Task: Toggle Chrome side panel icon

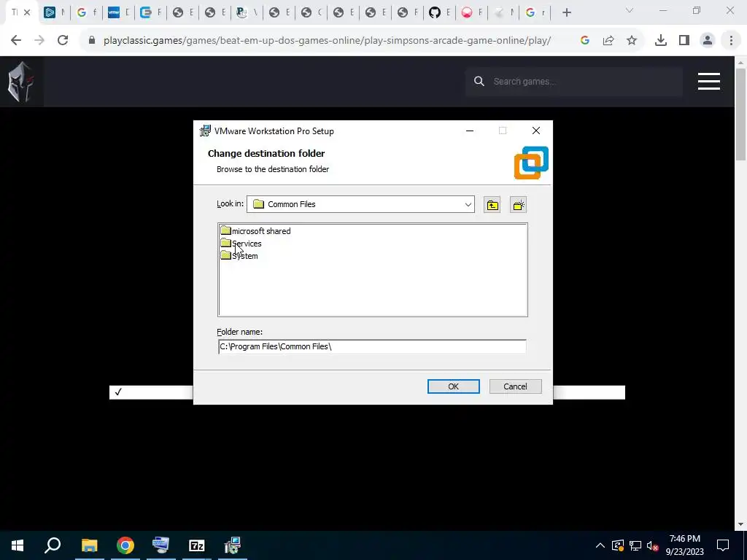Action: pyautogui.click(x=684, y=41)
